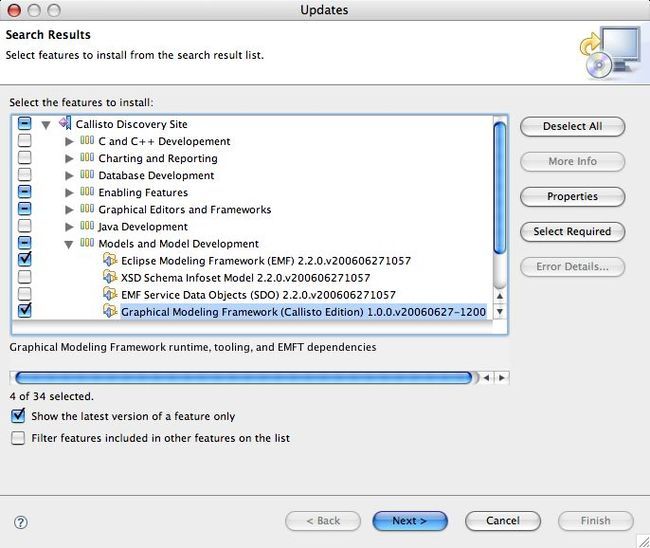Click the More Info button
Viewport: 650px width, 548px height.
coord(572,161)
